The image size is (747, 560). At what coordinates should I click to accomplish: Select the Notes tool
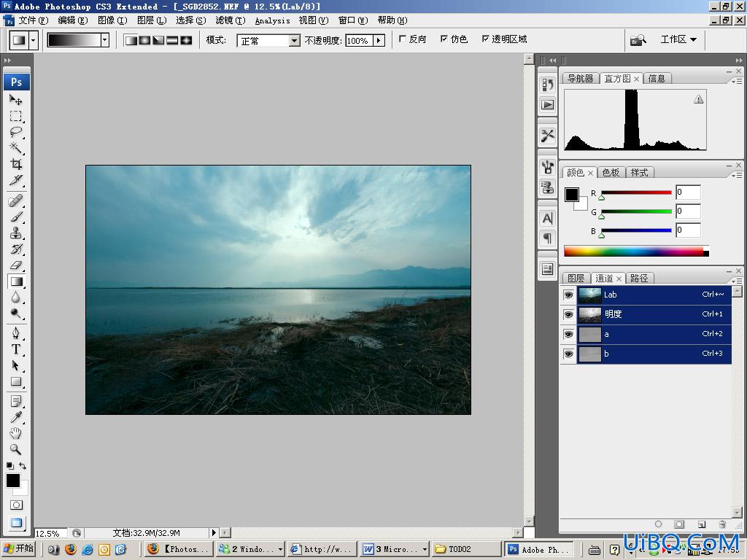pos(16,401)
